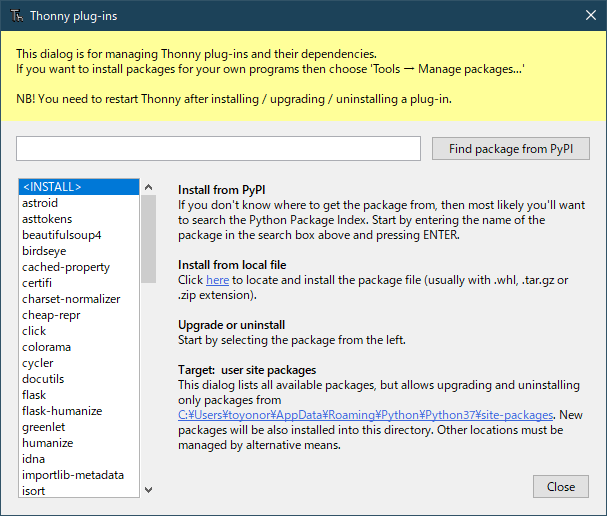The width and height of the screenshot is (607, 516).
Task: Select asttokens in the package list
Action: pyautogui.click(x=79, y=219)
